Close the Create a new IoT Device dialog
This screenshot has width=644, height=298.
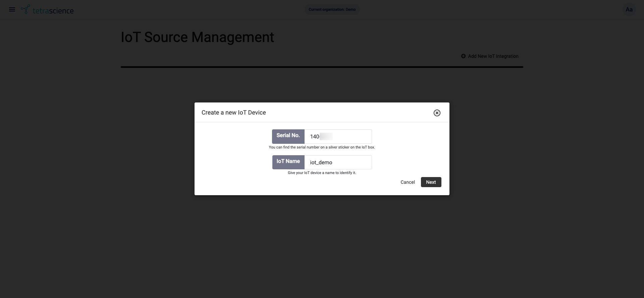(437, 113)
